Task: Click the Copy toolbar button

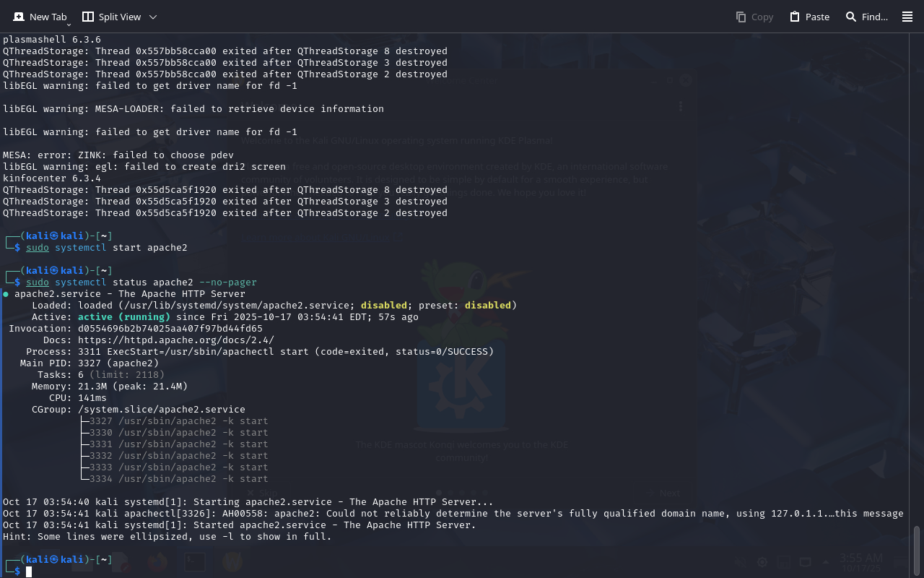Action: pyautogui.click(x=754, y=17)
